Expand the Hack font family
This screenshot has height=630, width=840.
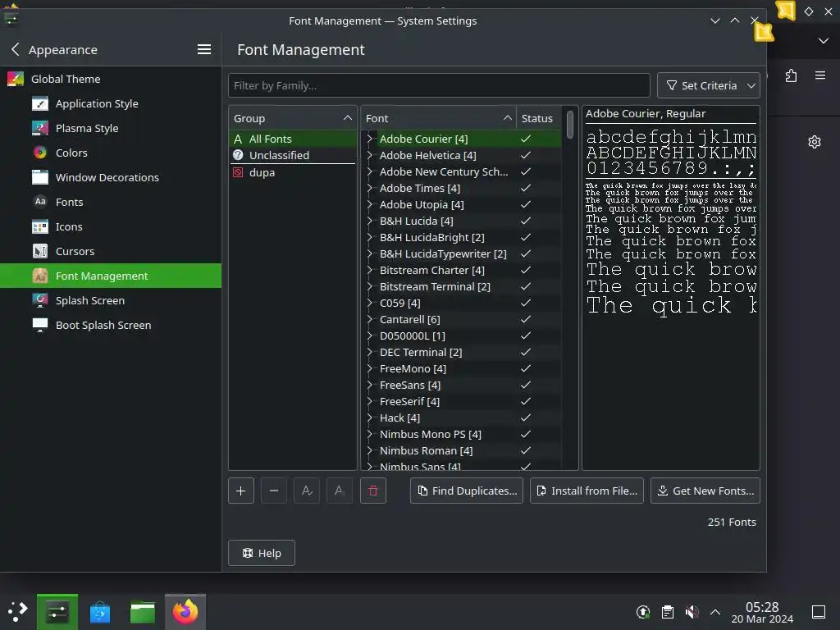tap(370, 418)
